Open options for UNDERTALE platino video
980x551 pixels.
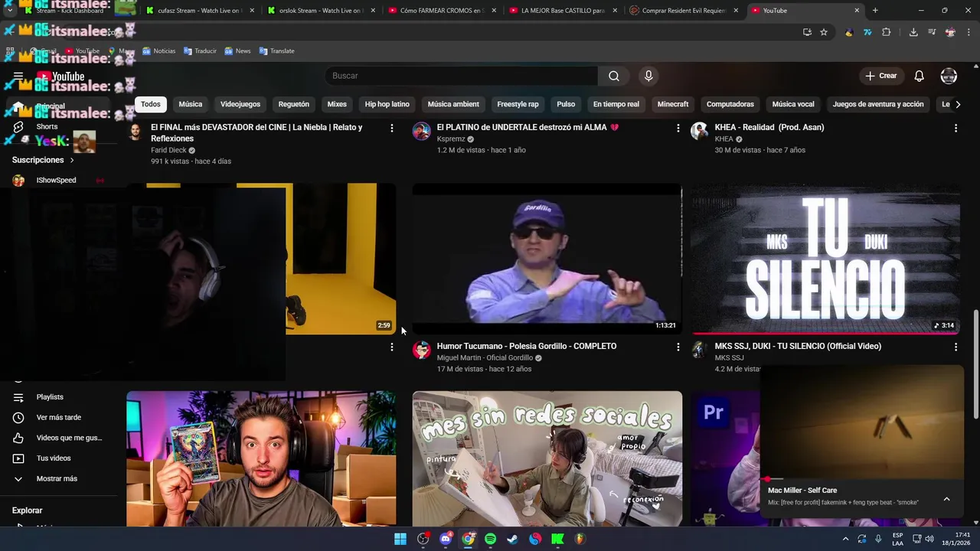coord(678,128)
